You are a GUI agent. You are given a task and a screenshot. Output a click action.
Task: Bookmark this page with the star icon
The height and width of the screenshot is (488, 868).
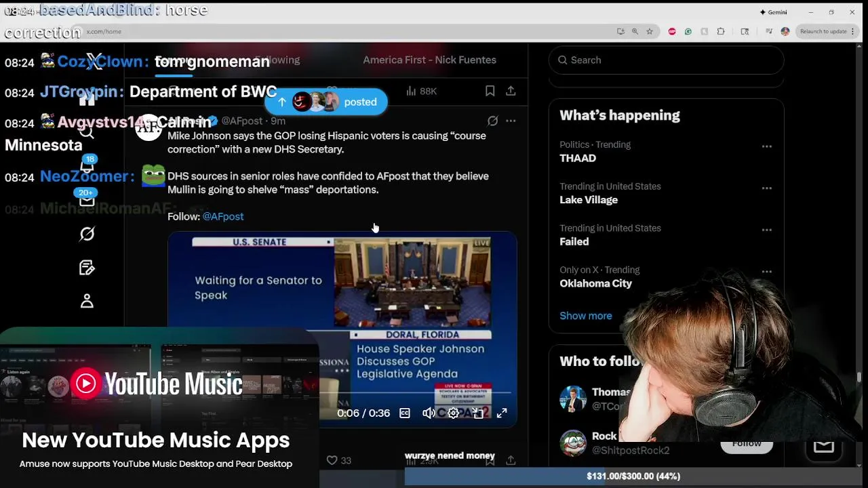(x=650, y=31)
